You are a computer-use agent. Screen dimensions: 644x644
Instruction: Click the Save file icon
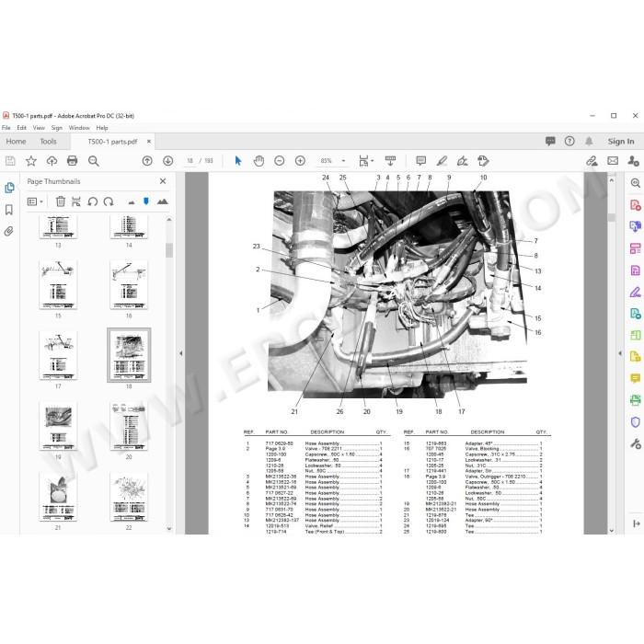[11, 161]
